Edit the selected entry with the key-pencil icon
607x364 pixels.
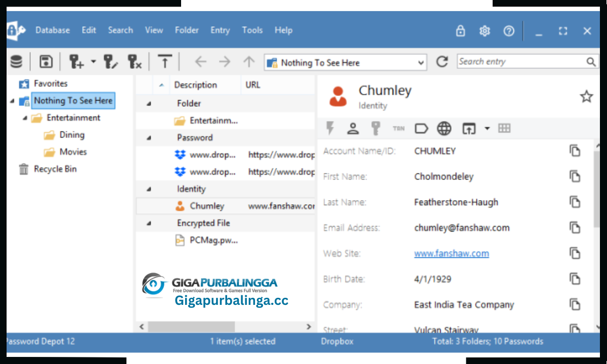coord(110,62)
